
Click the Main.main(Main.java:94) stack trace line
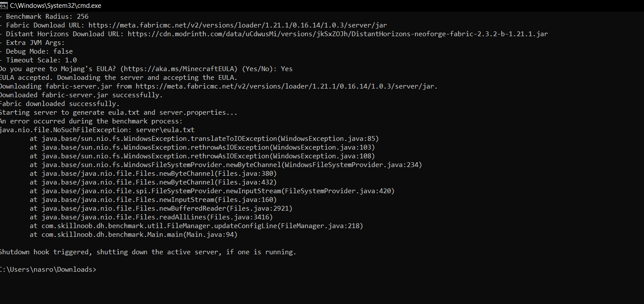134,235
